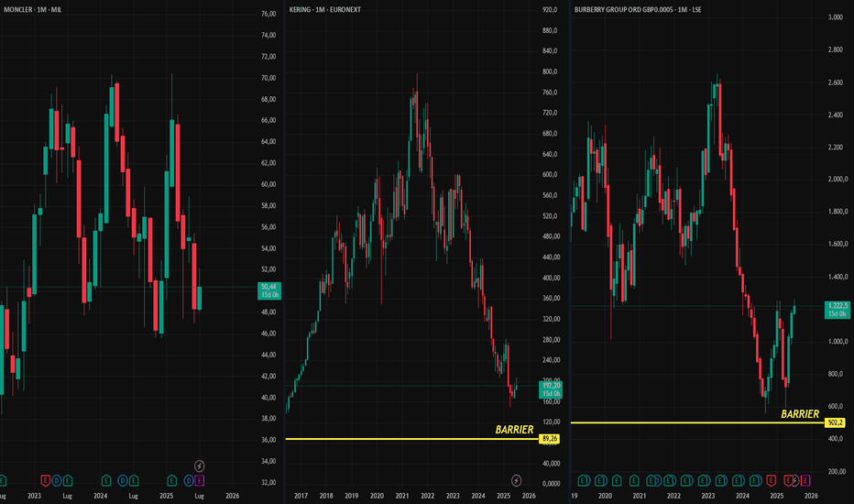Click the KERING · 1M · EURONEXT chart title
Viewport: 854px width, 504px height.
coord(325,10)
